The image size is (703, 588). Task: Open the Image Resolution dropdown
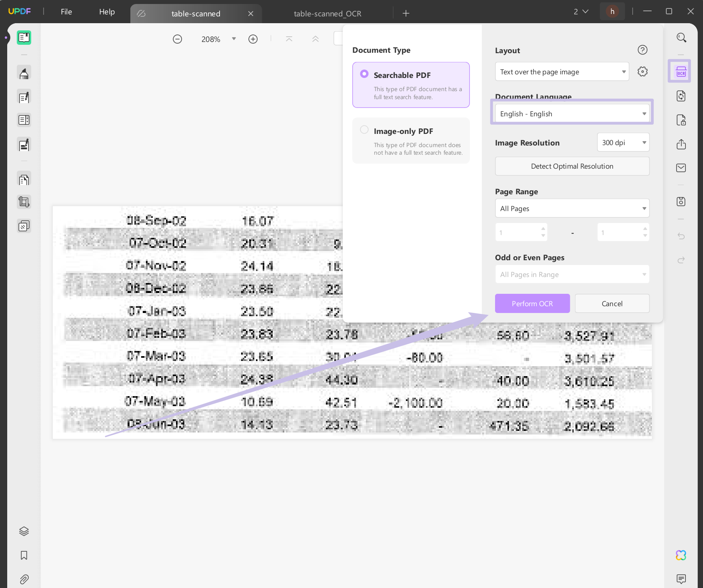[622, 142]
